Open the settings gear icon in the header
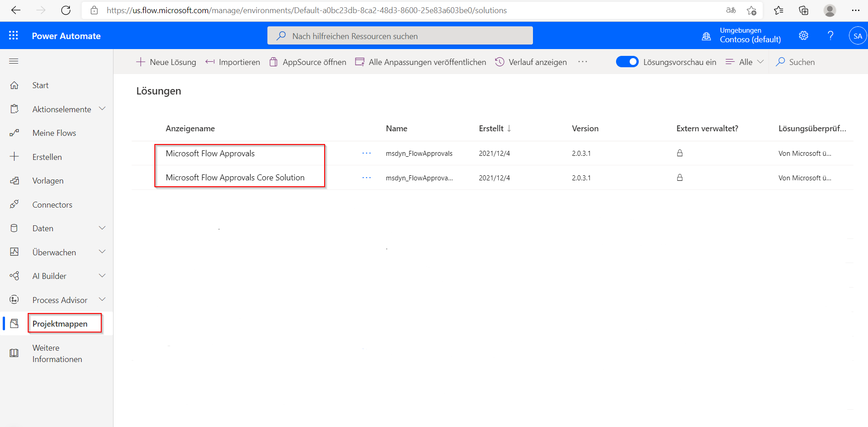Viewport: 868px width, 427px height. tap(804, 35)
